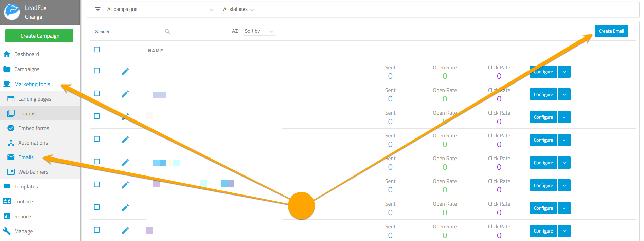Tick the checkbox of the first email row
The height and width of the screenshot is (241, 644).
point(97,71)
